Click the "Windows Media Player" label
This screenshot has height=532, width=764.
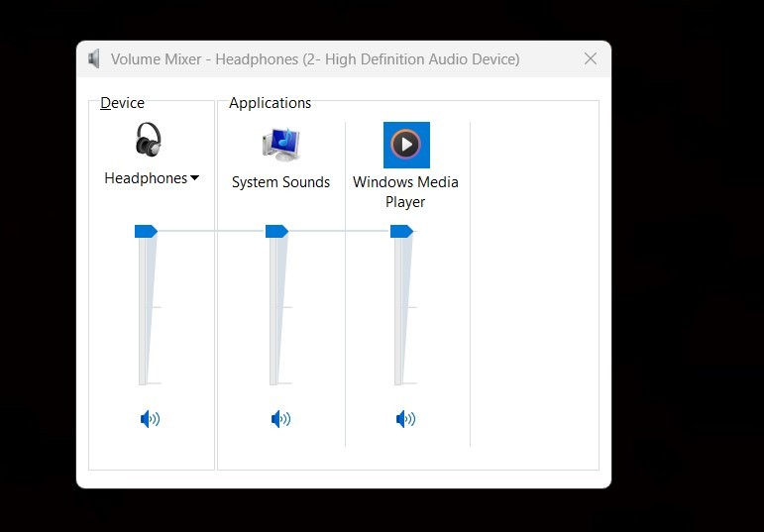click(x=405, y=192)
